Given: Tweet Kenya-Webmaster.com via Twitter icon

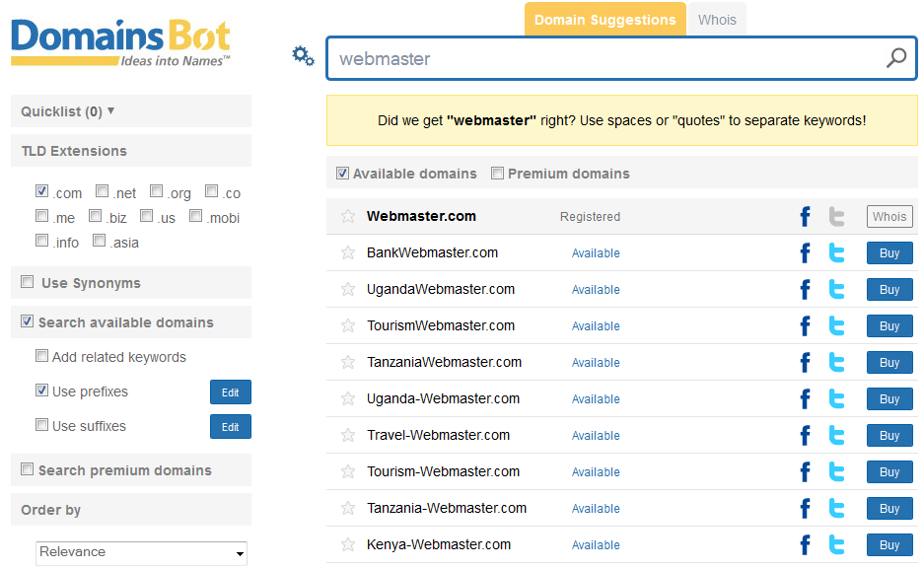Looking at the screenshot, I should [x=837, y=545].
